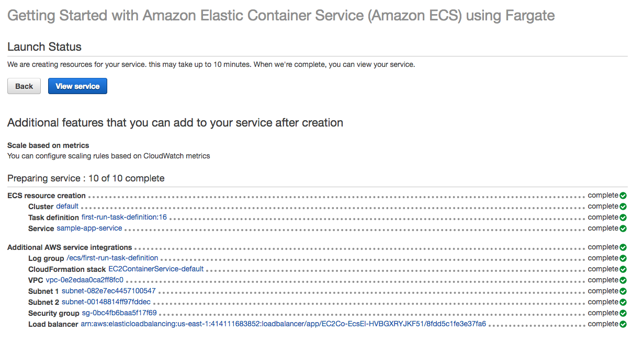This screenshot has height=343, width=644.
Task: Click green check icon on Task definition row
Action: 623,218
